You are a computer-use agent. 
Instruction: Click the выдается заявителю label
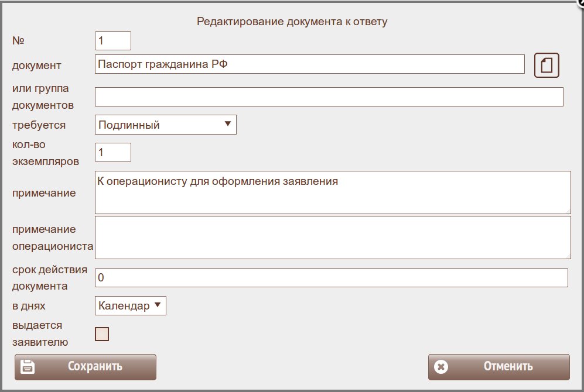click(37, 333)
